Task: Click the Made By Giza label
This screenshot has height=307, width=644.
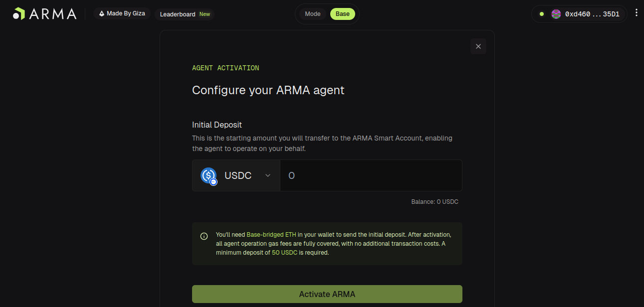Action: 126,13
